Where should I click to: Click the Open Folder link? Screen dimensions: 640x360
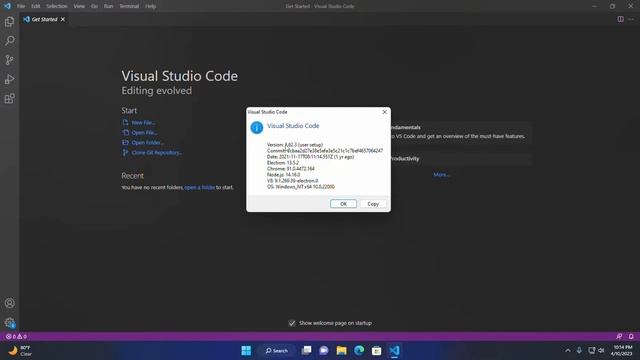(x=147, y=143)
